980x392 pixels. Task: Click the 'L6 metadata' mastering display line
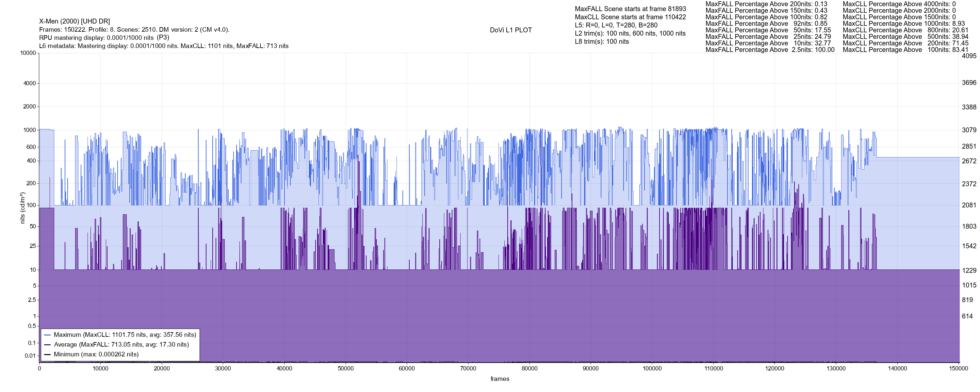click(x=164, y=46)
